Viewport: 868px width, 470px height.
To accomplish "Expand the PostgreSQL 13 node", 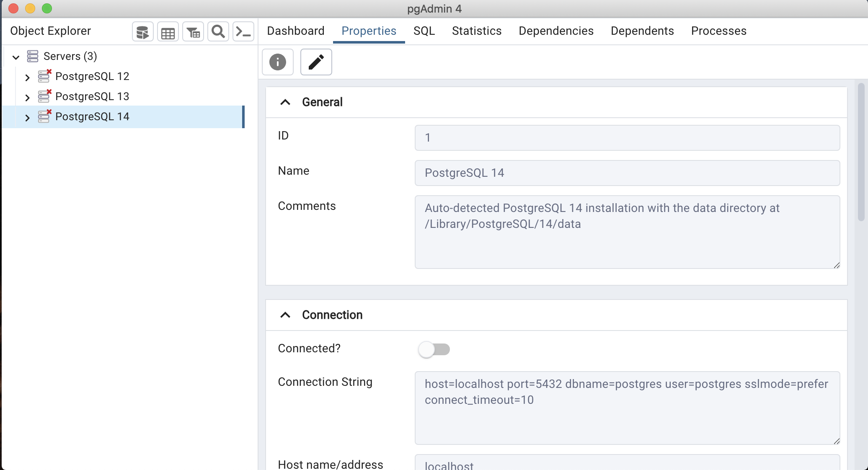I will (x=27, y=98).
